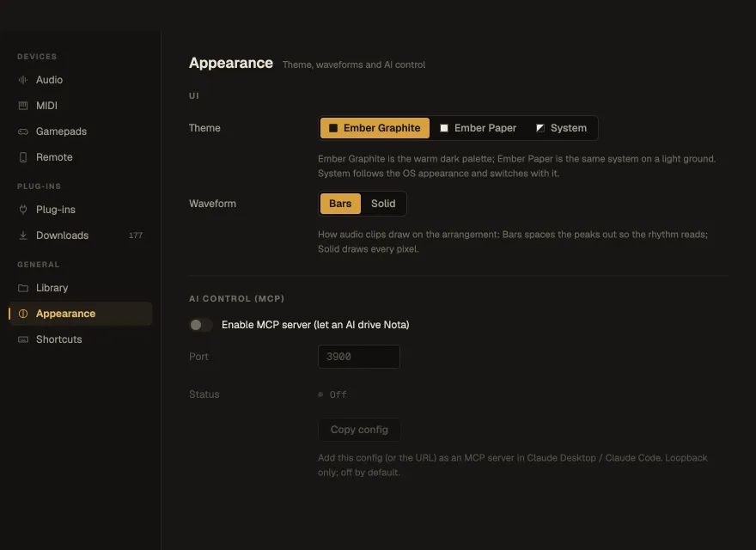
Task: Click the Waveform row label
Action: (x=213, y=204)
